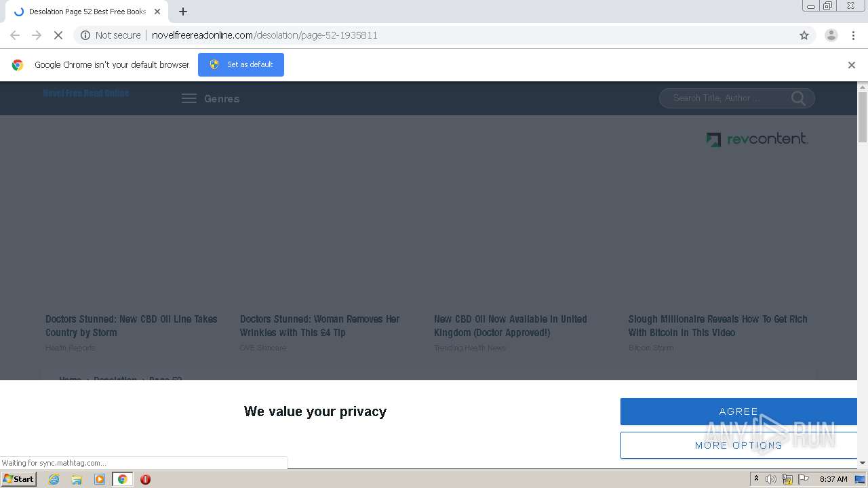
Task: Open Slough Millionaire Bitcoin ad
Action: (717, 326)
